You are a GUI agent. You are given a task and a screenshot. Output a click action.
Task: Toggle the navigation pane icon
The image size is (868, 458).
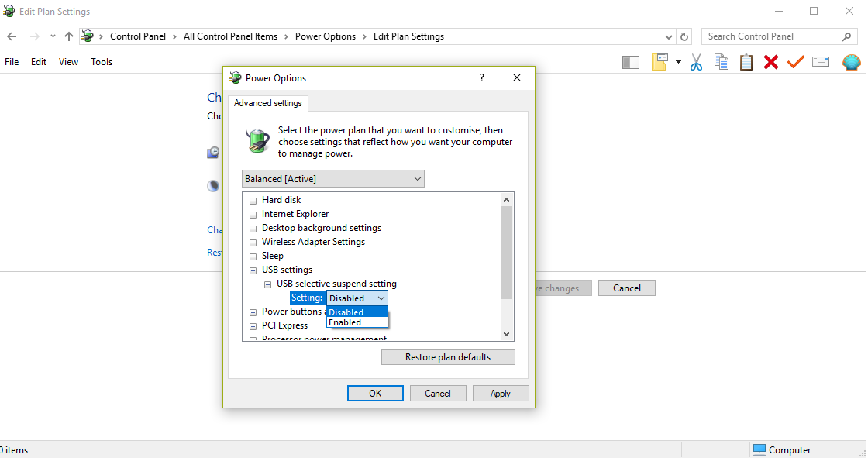[631, 62]
